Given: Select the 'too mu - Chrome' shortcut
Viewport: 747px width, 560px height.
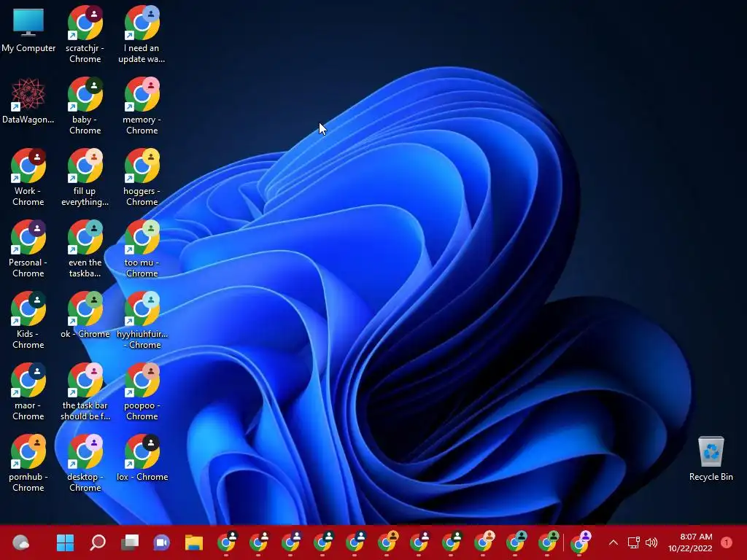Looking at the screenshot, I should point(142,249).
